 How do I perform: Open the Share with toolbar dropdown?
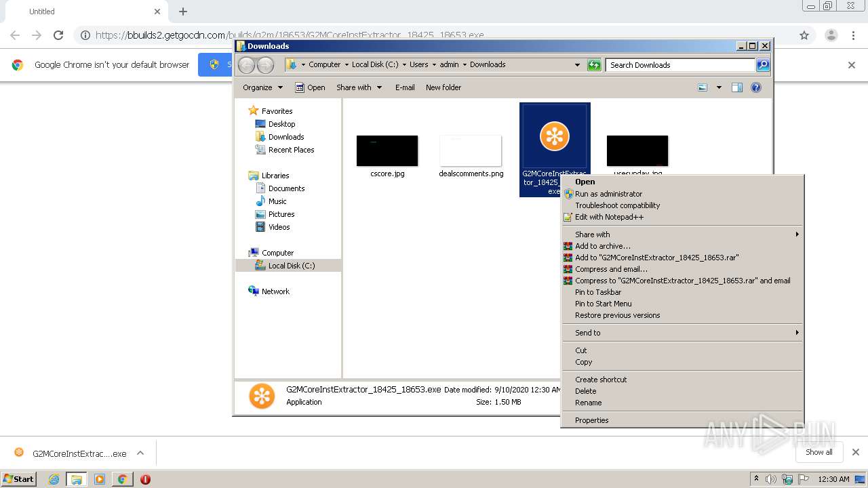pyautogui.click(x=359, y=87)
